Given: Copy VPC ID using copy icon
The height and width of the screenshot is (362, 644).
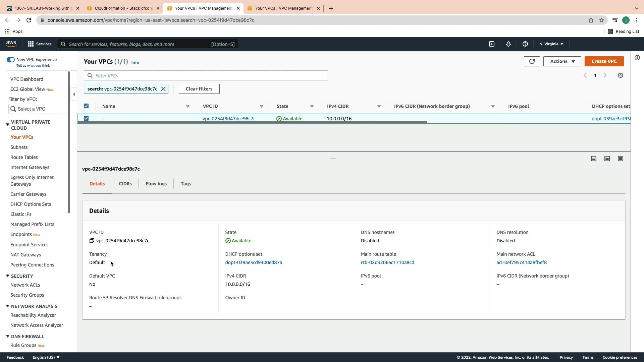Looking at the screenshot, I should click(x=92, y=241).
